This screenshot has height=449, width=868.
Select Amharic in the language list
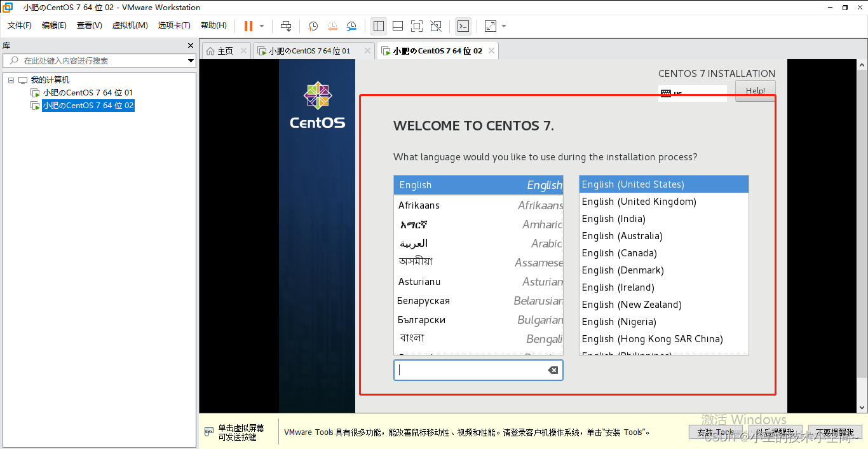[478, 224]
